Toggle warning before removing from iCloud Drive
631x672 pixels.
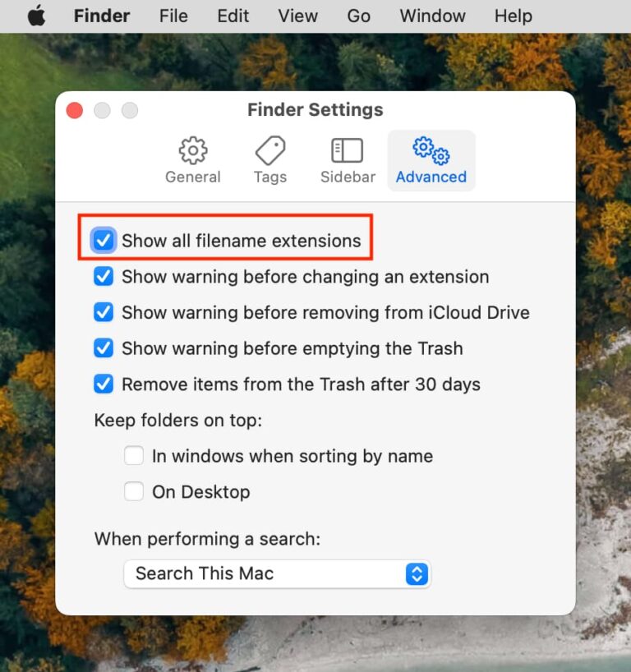[x=104, y=312]
